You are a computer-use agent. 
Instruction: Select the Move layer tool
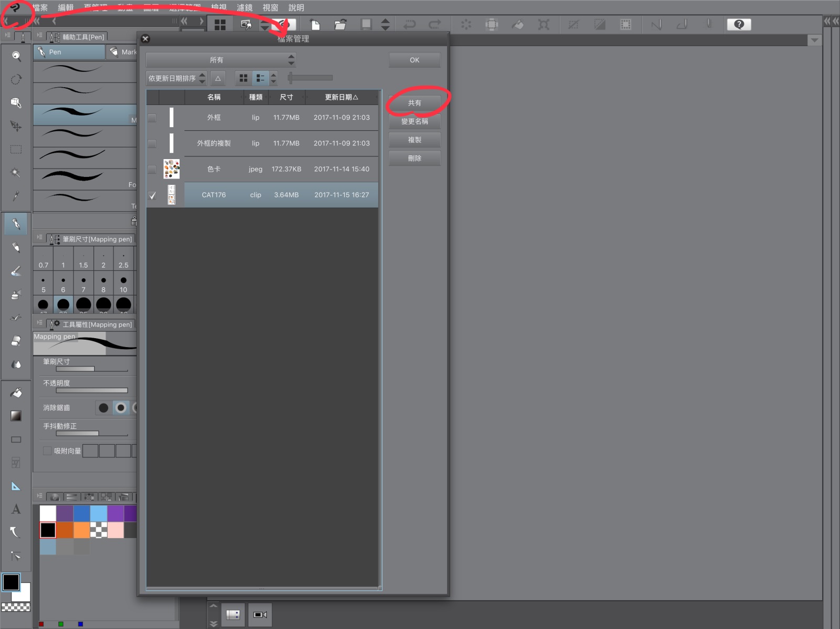16,126
